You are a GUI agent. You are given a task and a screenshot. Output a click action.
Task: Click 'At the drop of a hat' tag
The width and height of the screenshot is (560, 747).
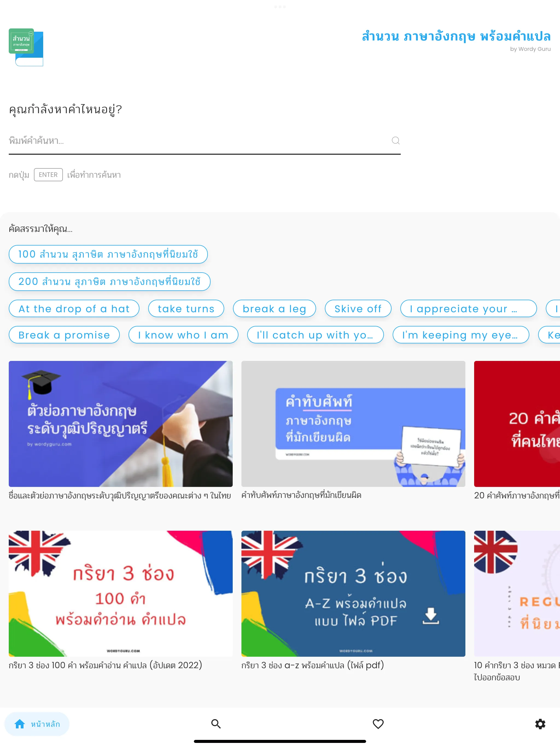[x=74, y=309]
